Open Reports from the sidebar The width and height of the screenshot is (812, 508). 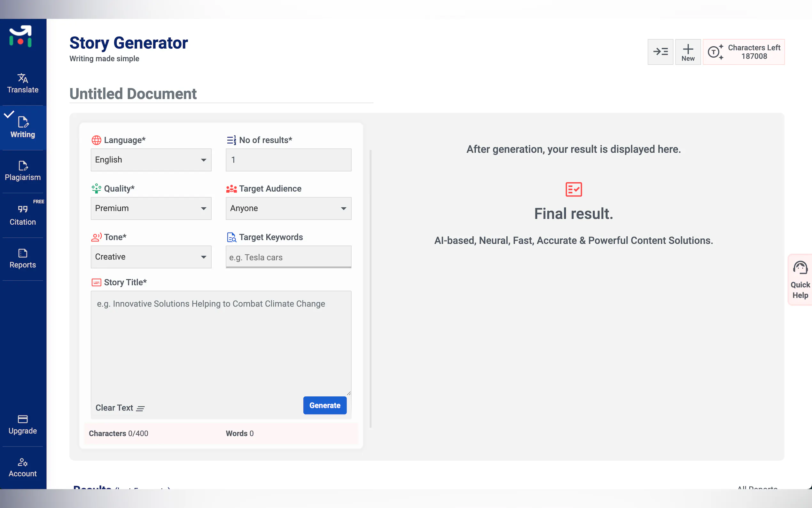(x=23, y=258)
